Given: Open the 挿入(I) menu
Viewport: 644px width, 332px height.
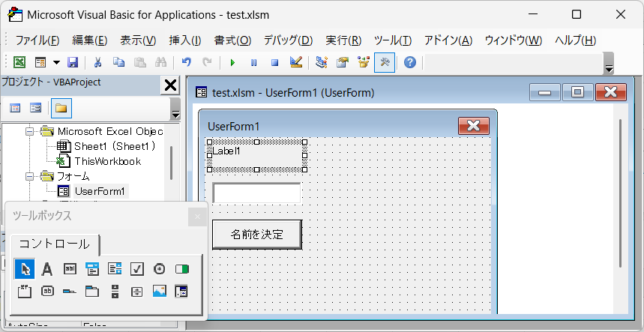Looking at the screenshot, I should (x=185, y=40).
